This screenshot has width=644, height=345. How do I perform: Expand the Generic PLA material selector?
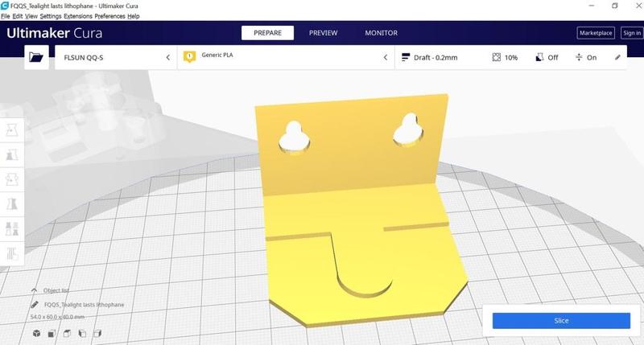tap(286, 57)
